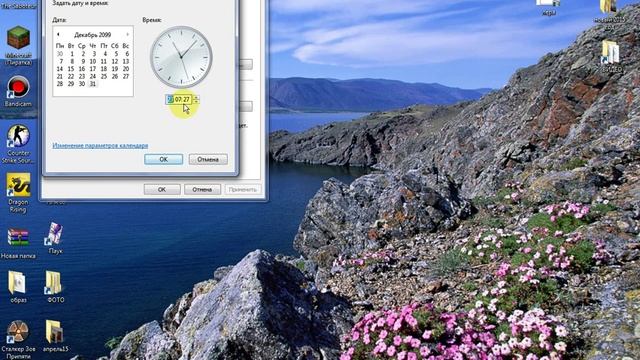Select day 17 in the calendar

click(x=93, y=69)
